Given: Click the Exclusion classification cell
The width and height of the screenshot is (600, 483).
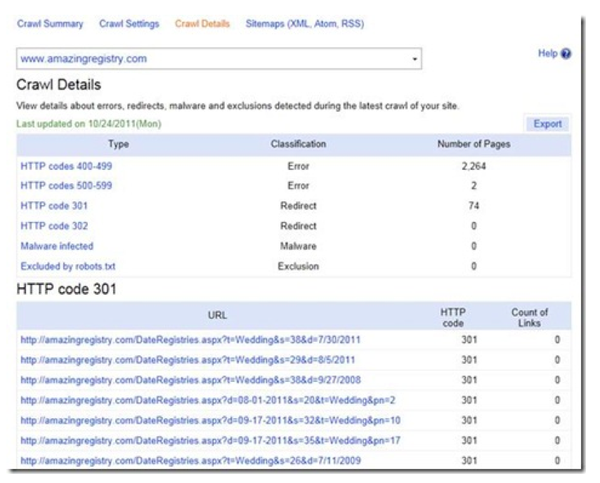Looking at the screenshot, I should (x=298, y=266).
